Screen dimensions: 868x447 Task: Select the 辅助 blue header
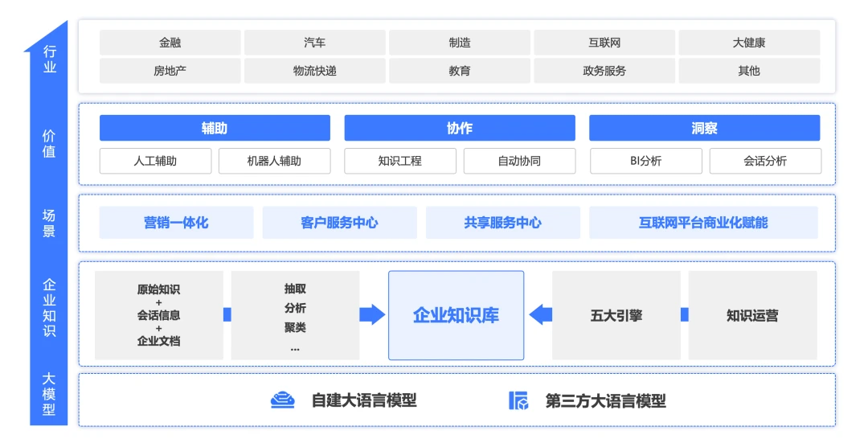(215, 128)
